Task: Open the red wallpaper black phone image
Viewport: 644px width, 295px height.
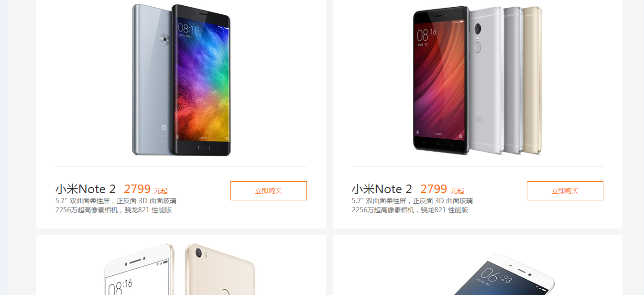Action: pos(441,80)
